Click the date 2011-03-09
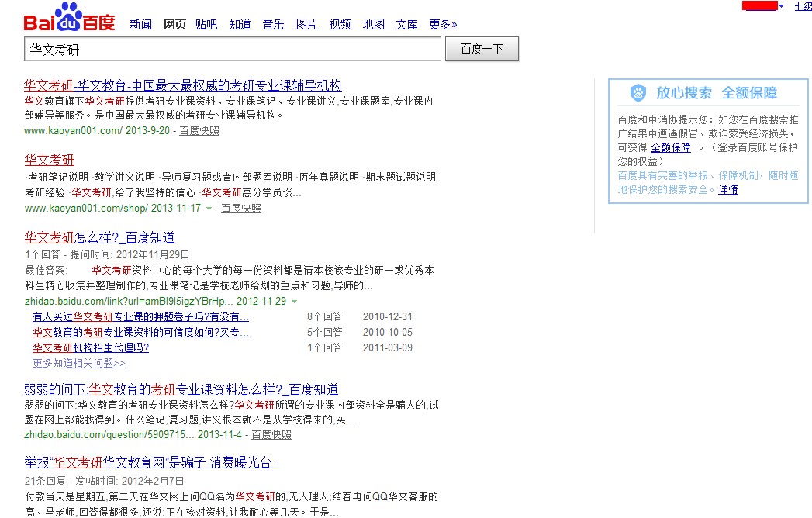Viewport: 812px width, 518px height. click(387, 347)
